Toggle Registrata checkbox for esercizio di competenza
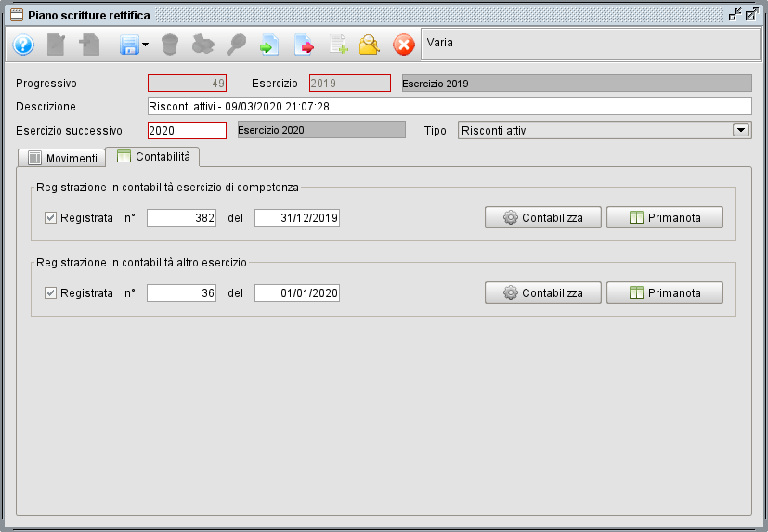Screen dimensions: 768x532 [50, 218]
